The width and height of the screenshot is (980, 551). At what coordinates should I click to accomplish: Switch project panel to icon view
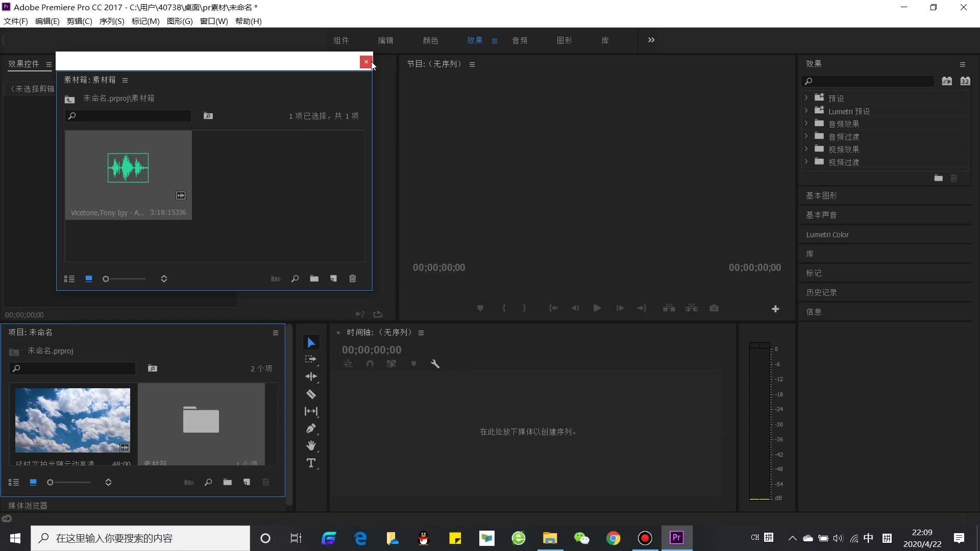click(x=33, y=482)
